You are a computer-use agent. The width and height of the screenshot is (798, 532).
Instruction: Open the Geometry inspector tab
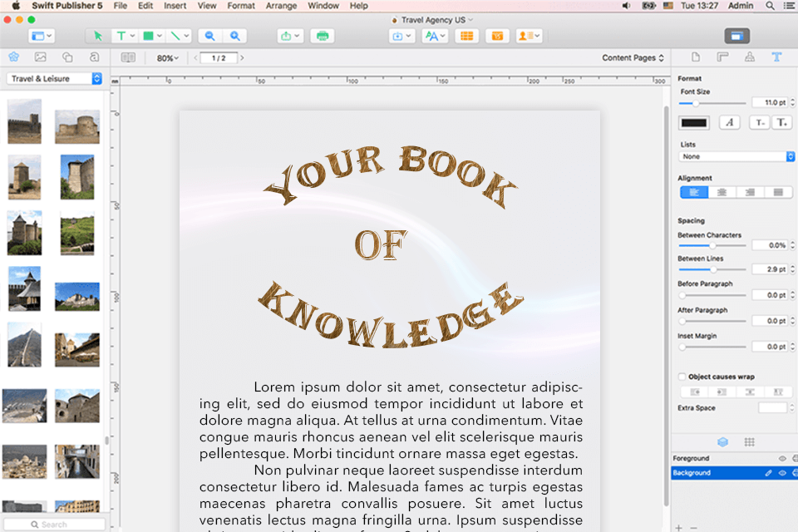pos(722,57)
